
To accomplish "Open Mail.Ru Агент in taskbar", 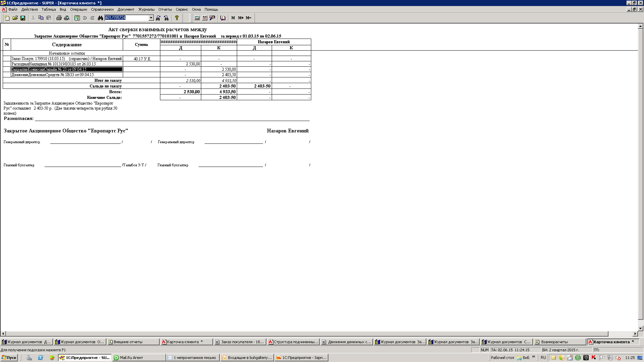I will [139, 358].
